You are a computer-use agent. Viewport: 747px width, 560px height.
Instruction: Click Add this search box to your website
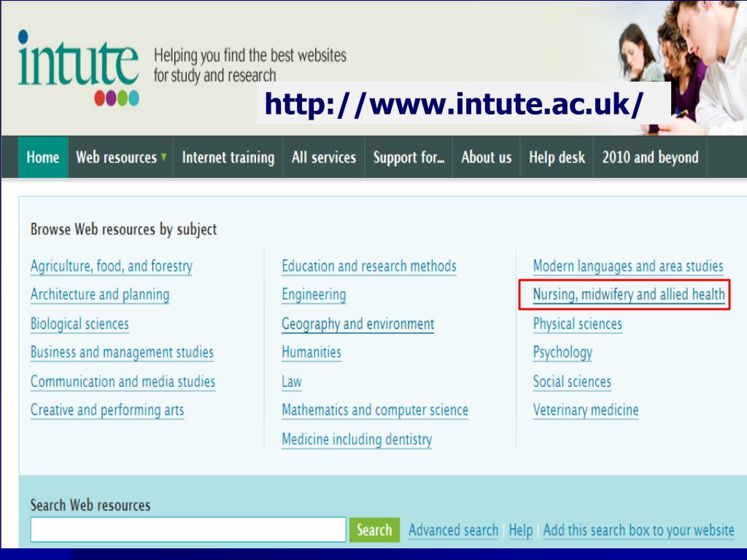639,530
